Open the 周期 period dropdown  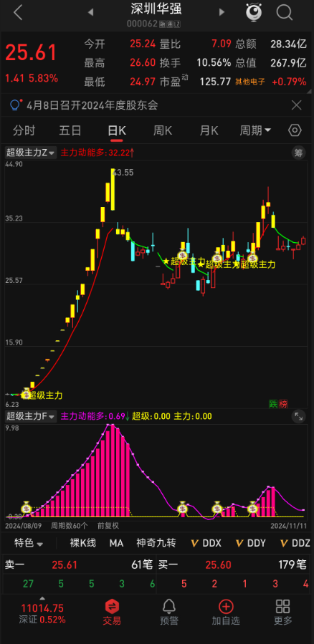coord(255,131)
